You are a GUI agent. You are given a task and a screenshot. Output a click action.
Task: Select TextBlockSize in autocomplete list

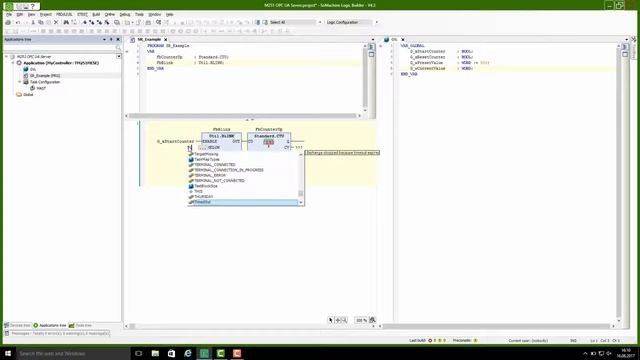point(206,186)
